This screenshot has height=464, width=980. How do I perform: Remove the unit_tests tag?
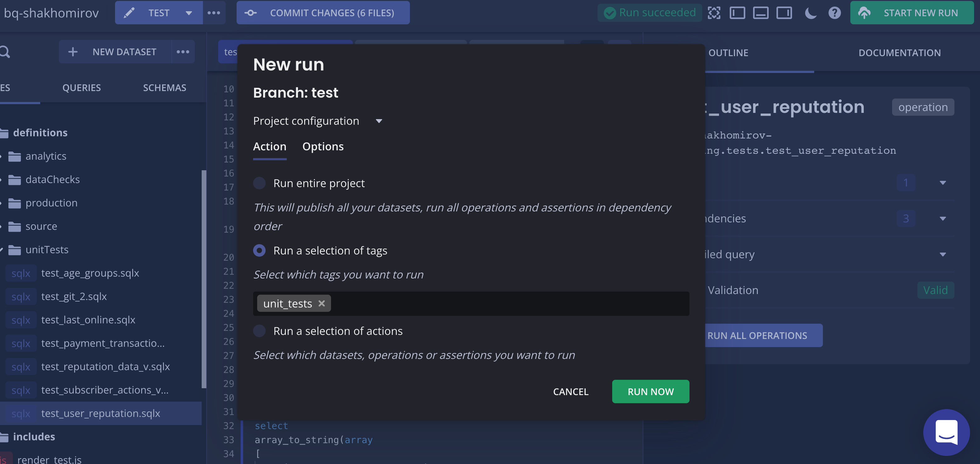click(322, 303)
